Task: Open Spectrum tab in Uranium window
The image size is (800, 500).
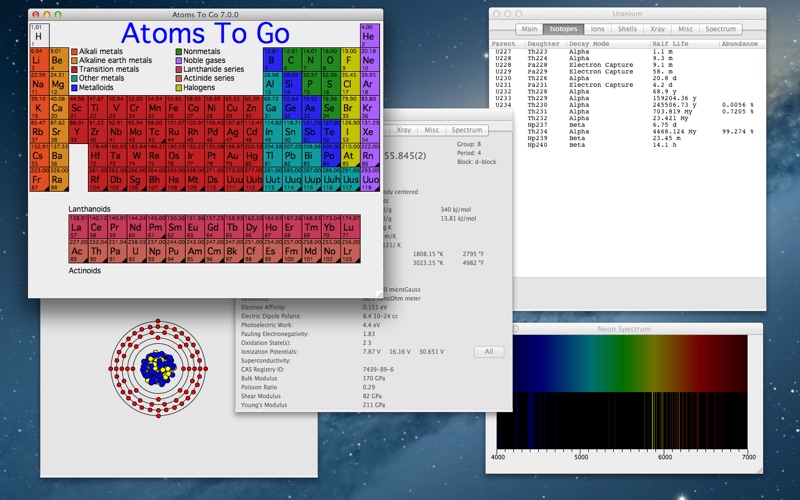Action: click(x=720, y=29)
